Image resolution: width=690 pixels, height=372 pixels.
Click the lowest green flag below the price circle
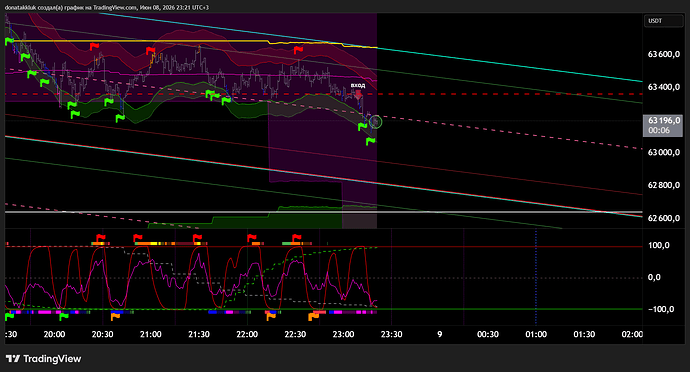[371, 141]
